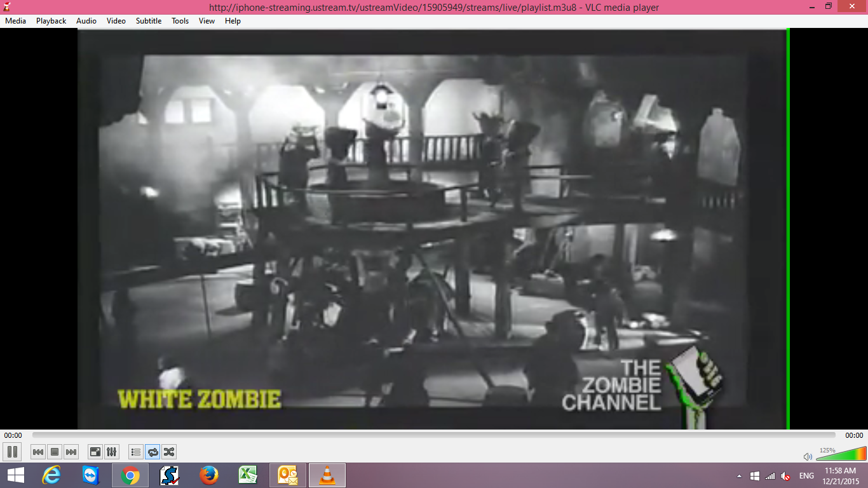
Task: Open the Media menu
Action: 15,21
